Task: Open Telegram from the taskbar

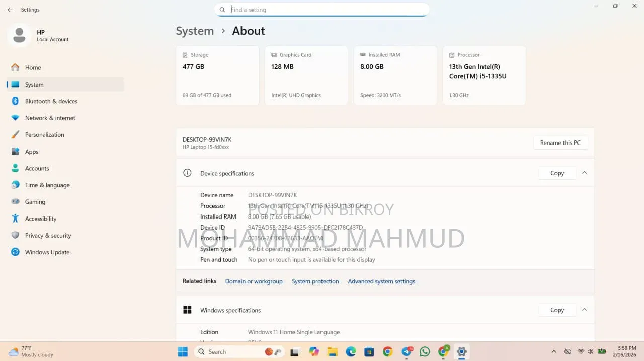Action: (407, 351)
